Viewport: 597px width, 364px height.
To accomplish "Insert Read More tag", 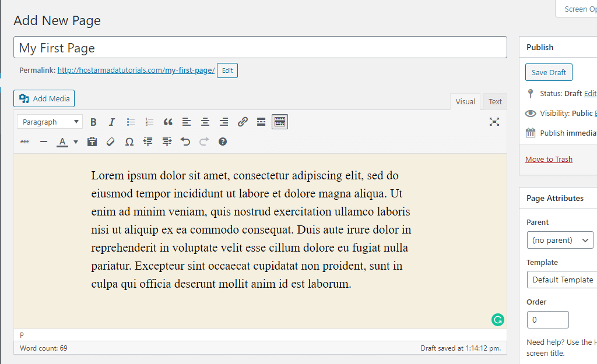I will (x=261, y=122).
